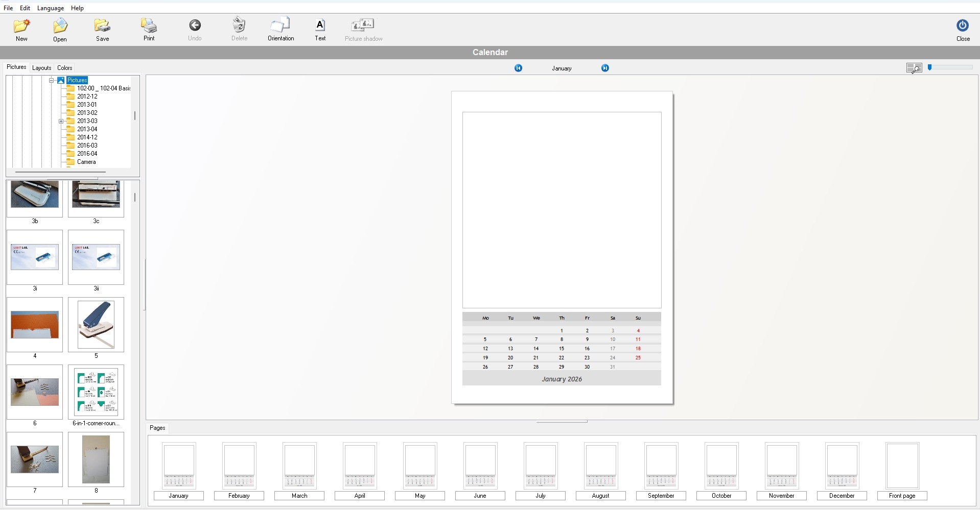
Task: Open the July page thumbnail
Action: 541,466
